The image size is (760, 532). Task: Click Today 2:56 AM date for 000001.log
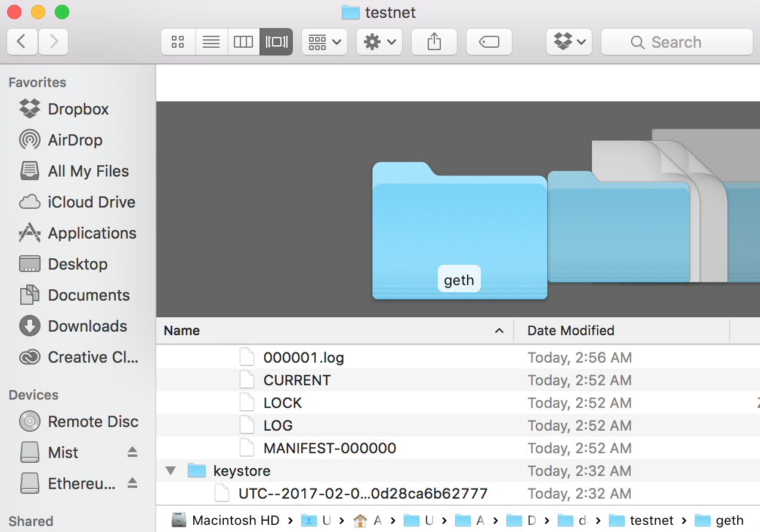pos(580,358)
